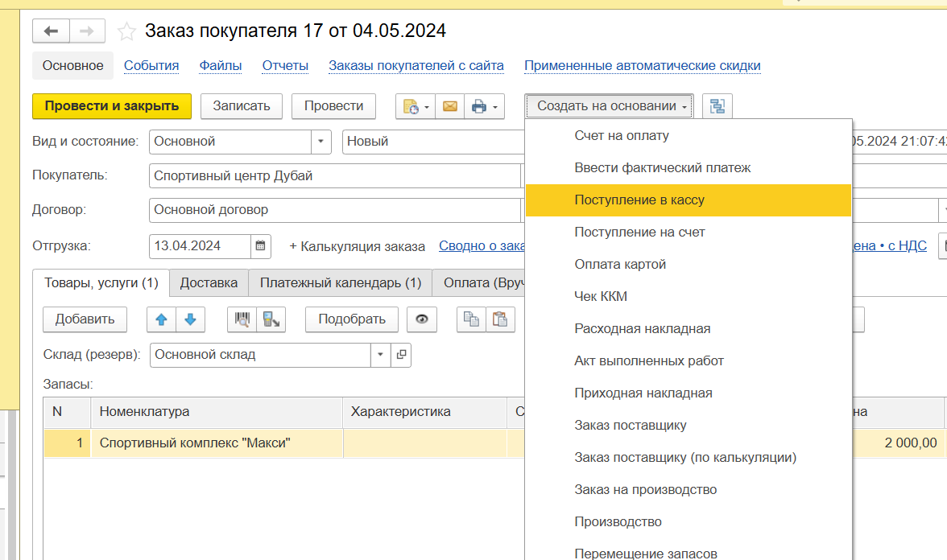Toggle the eye visibility button
Screen dimensions: 947x560
pyautogui.click(x=421, y=319)
